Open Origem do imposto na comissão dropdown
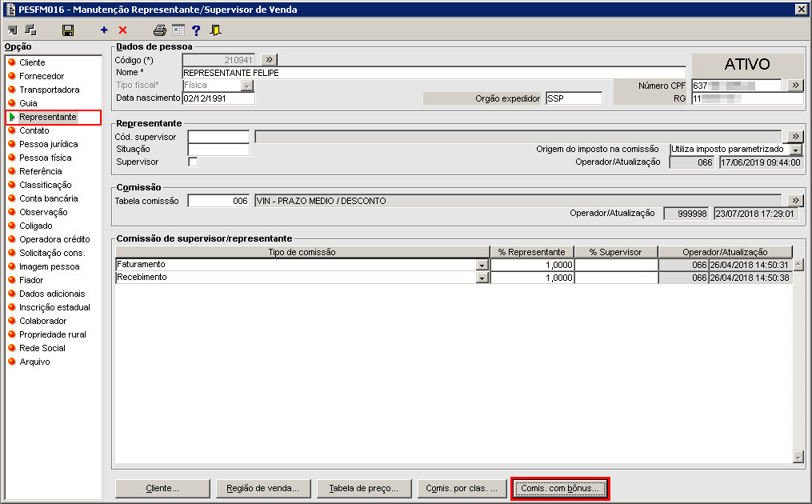Image resolution: width=812 pixels, height=504 pixels. point(796,150)
